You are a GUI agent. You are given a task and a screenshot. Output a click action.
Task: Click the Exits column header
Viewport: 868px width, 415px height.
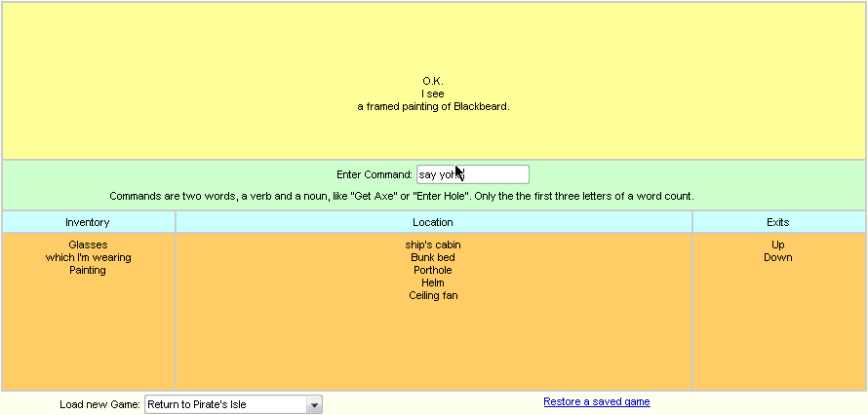[777, 222]
